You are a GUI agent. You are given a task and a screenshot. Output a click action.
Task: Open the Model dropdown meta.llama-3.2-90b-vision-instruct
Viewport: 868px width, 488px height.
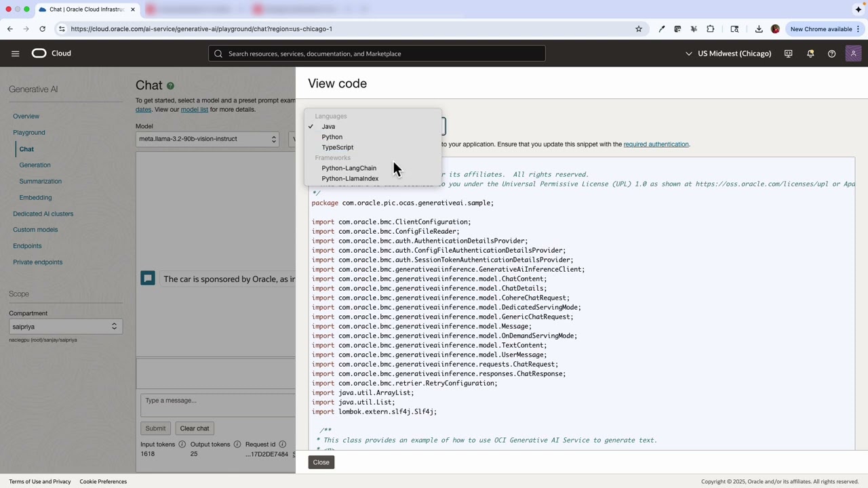pos(208,139)
